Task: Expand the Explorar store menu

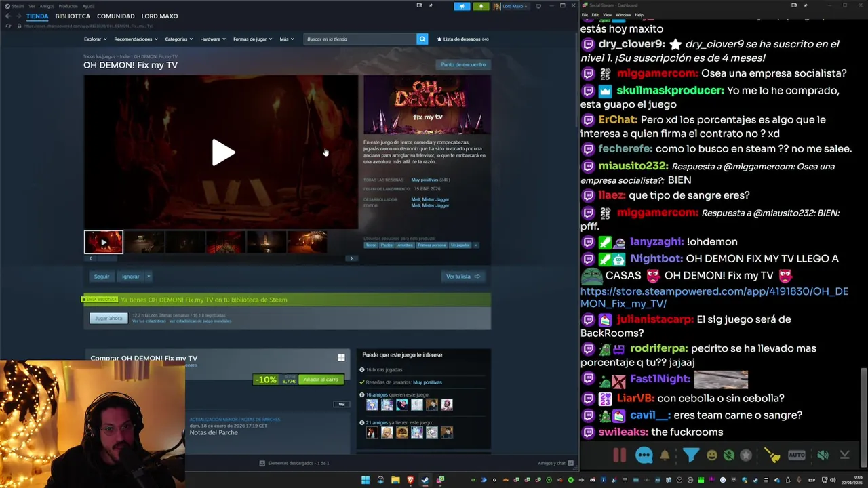Action: pyautogui.click(x=95, y=39)
